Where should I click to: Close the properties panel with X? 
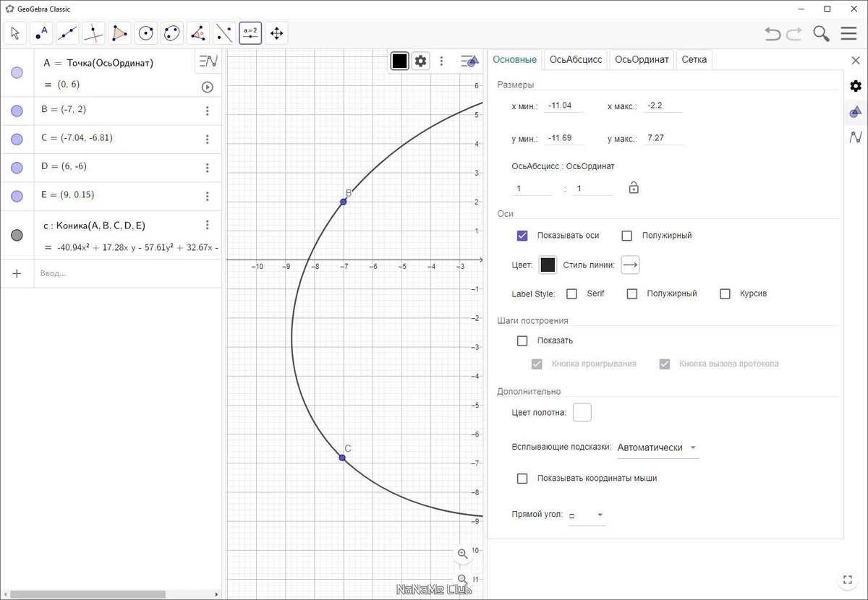(855, 61)
